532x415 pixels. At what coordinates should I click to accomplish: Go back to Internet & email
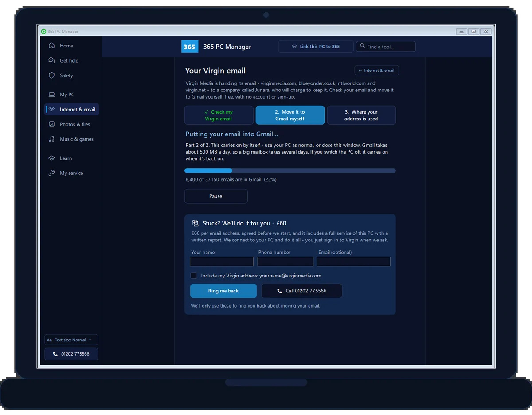pyautogui.click(x=376, y=71)
